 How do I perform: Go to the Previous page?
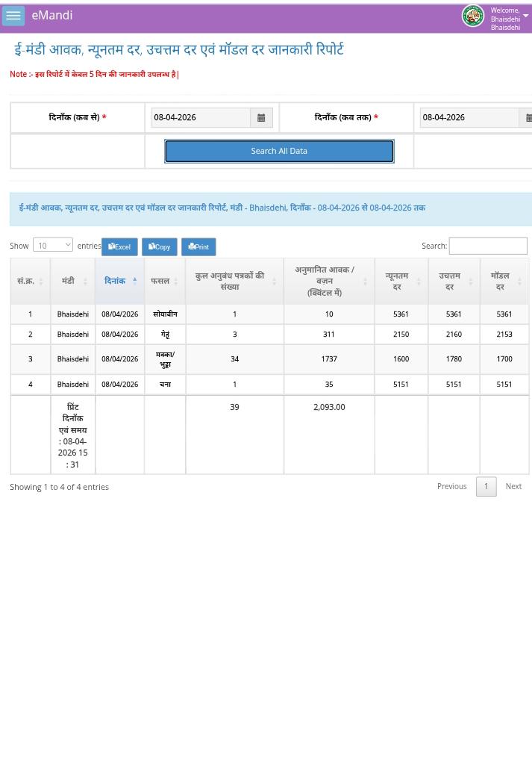(451, 486)
